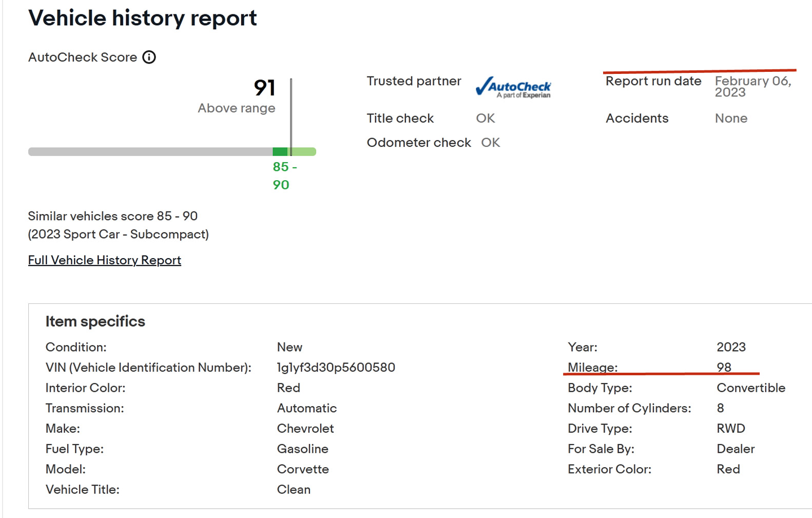Click the Exterior Color Red value
The width and height of the screenshot is (812, 518).
pyautogui.click(x=728, y=469)
